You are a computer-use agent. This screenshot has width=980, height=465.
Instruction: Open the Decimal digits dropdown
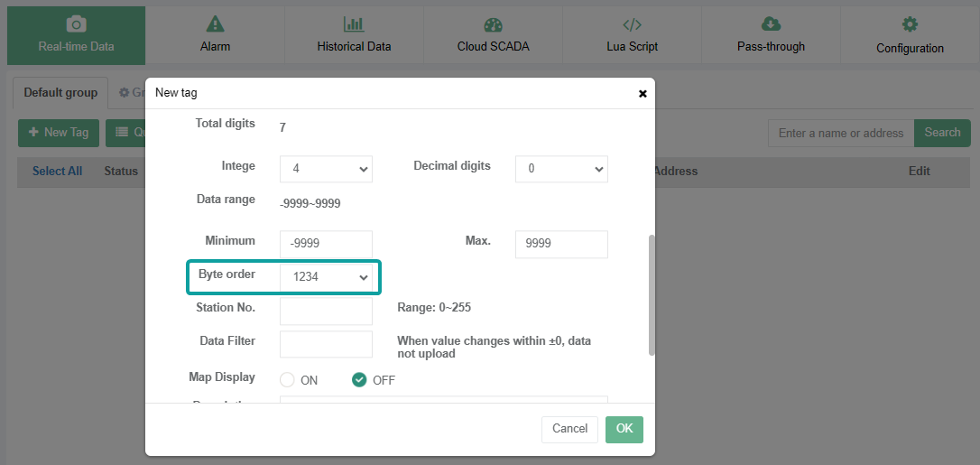[x=561, y=169]
